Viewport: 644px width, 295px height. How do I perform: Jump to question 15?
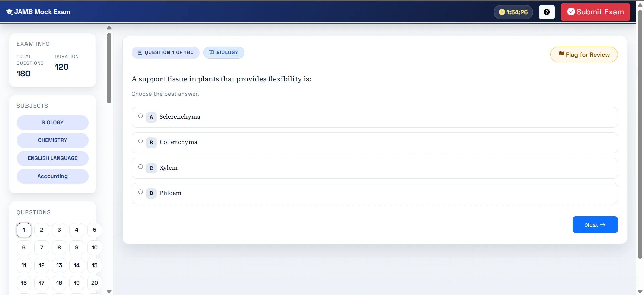95,265
